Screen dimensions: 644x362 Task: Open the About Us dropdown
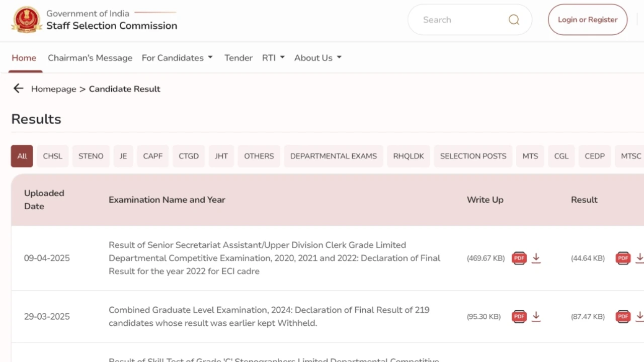tap(318, 58)
